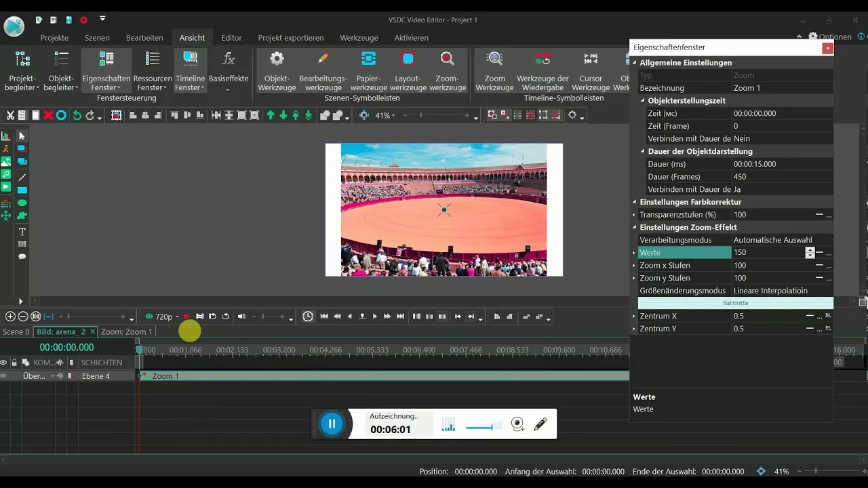Collapse the Einstellungen Zoom-Effekt section

635,228
